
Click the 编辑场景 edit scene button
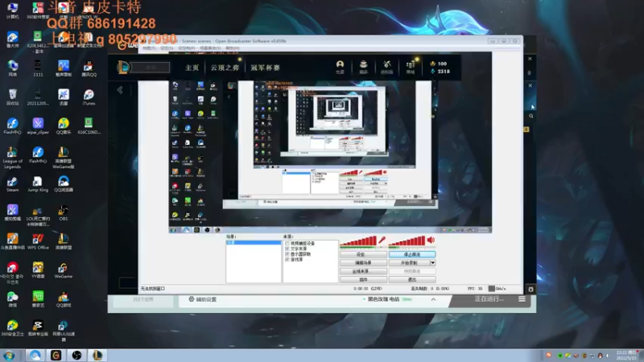tap(363, 263)
